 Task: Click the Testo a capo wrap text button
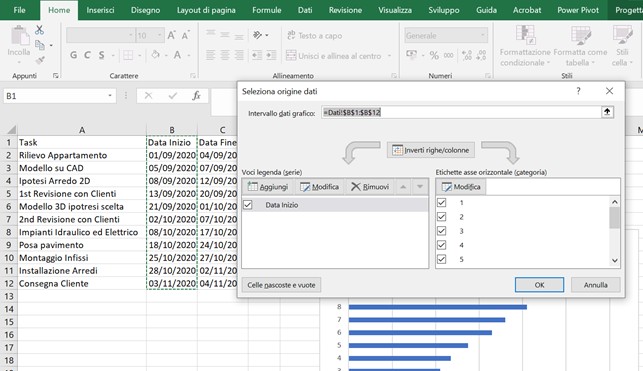pyautogui.click(x=315, y=36)
